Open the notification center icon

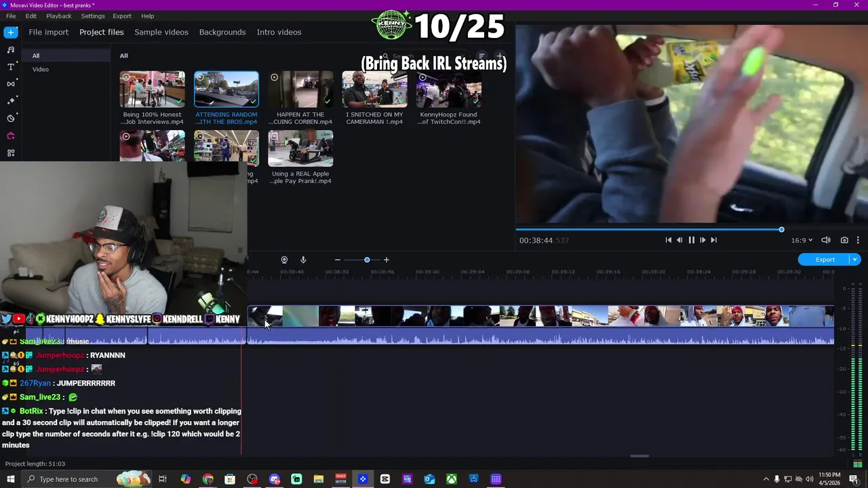tap(854, 479)
